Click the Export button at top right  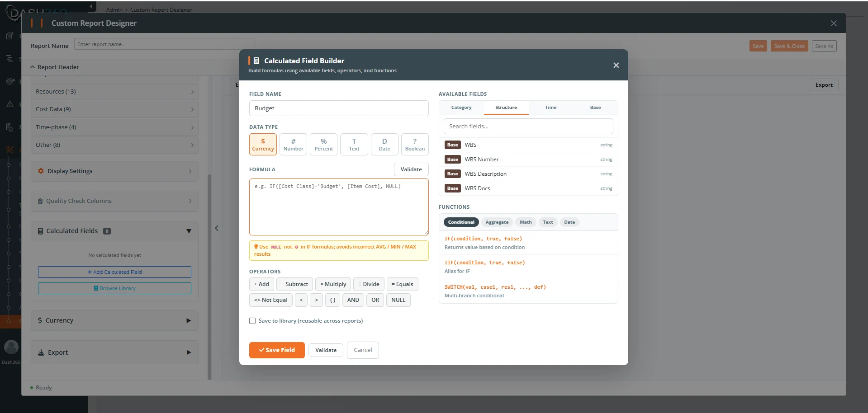[x=824, y=85]
